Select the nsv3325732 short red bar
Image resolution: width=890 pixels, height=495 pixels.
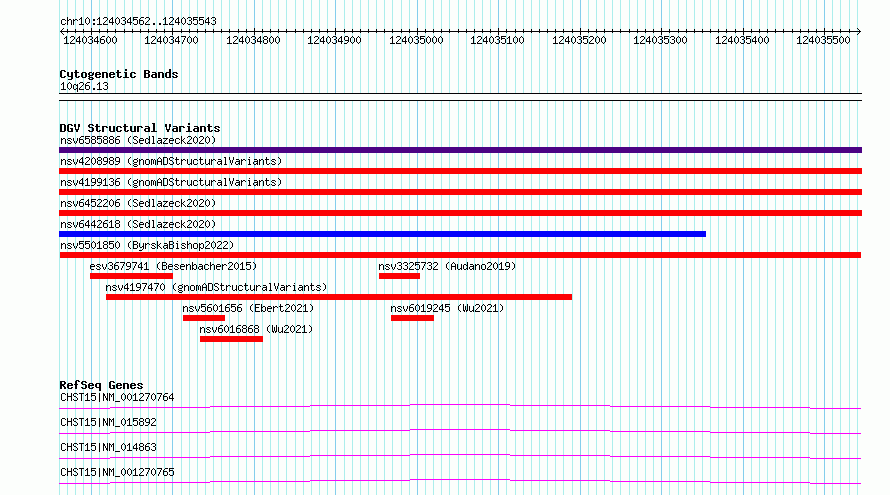pos(400,276)
